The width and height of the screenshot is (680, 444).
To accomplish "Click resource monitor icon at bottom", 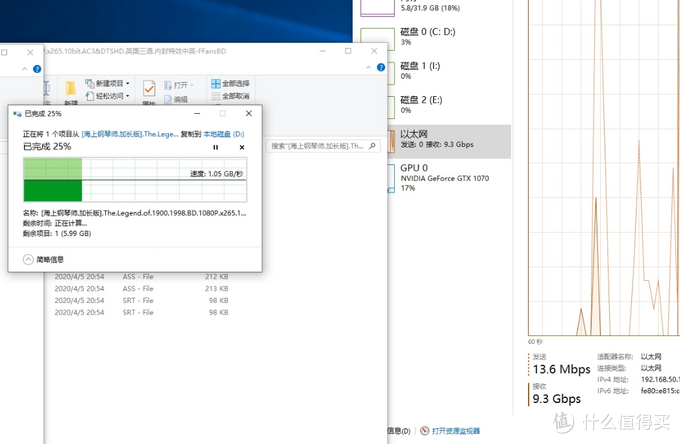I will pyautogui.click(x=425, y=431).
